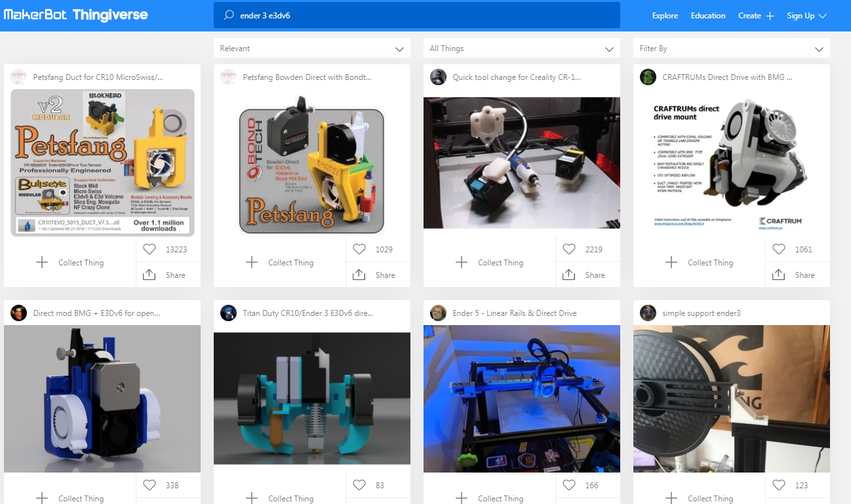Like the Direct mod BMG thing, 338 likes
The image size is (851, 504).
[149, 485]
